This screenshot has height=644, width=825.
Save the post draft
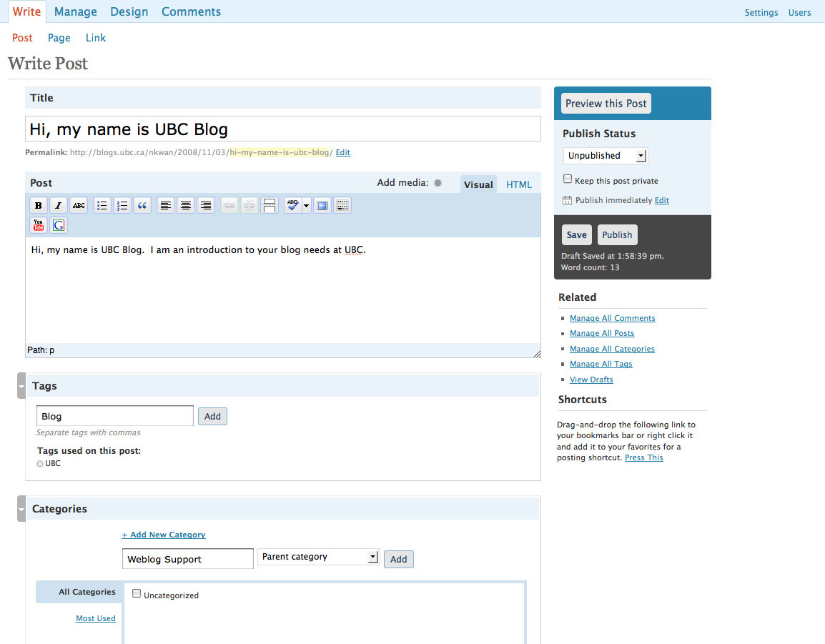(577, 234)
